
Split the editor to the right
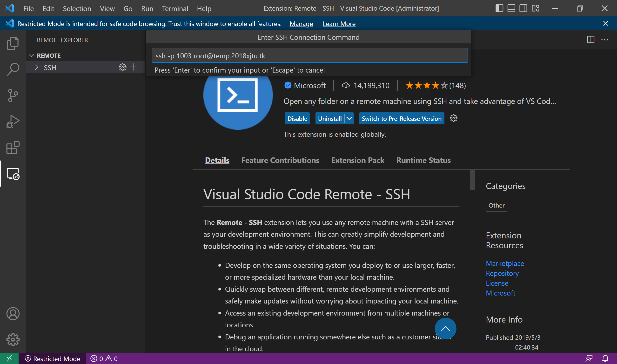590,40
